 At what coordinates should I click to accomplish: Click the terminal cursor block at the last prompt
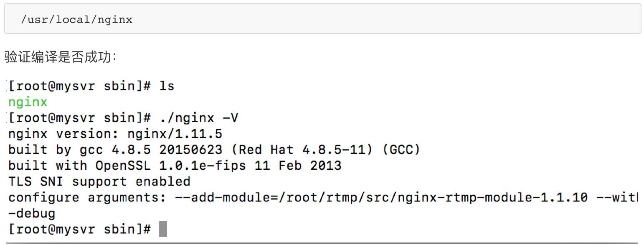tap(163, 229)
